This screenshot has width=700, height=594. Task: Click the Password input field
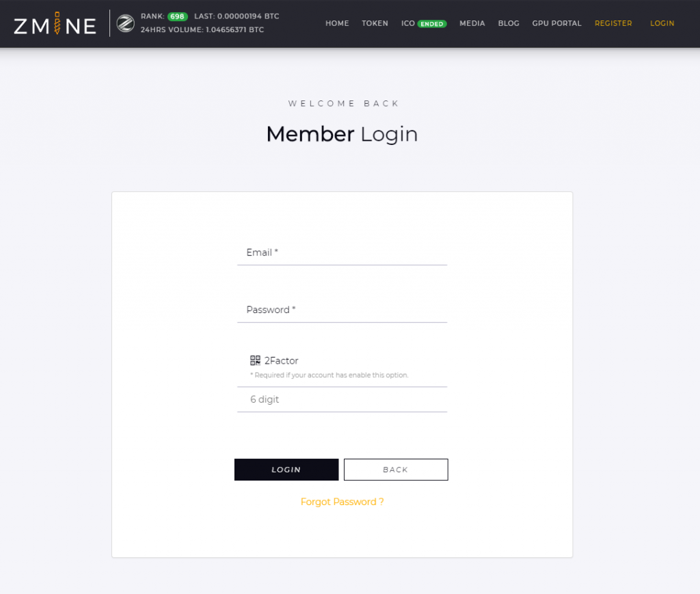click(342, 313)
